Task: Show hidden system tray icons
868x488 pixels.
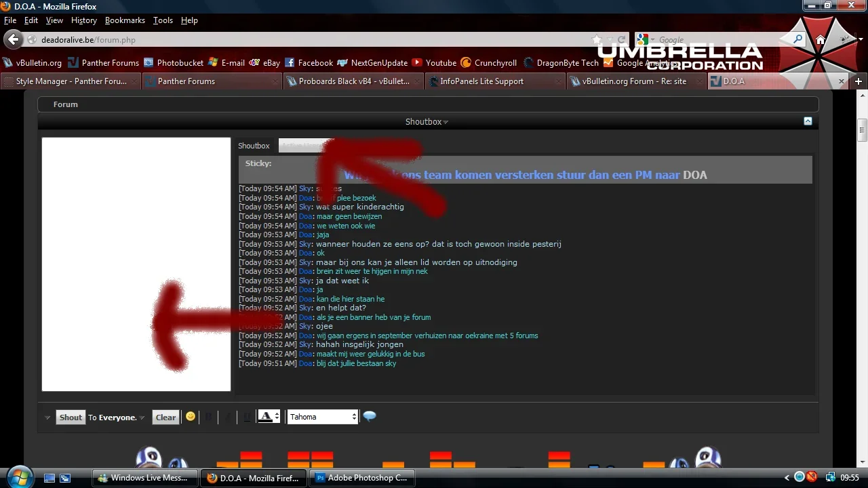Action: (787, 478)
